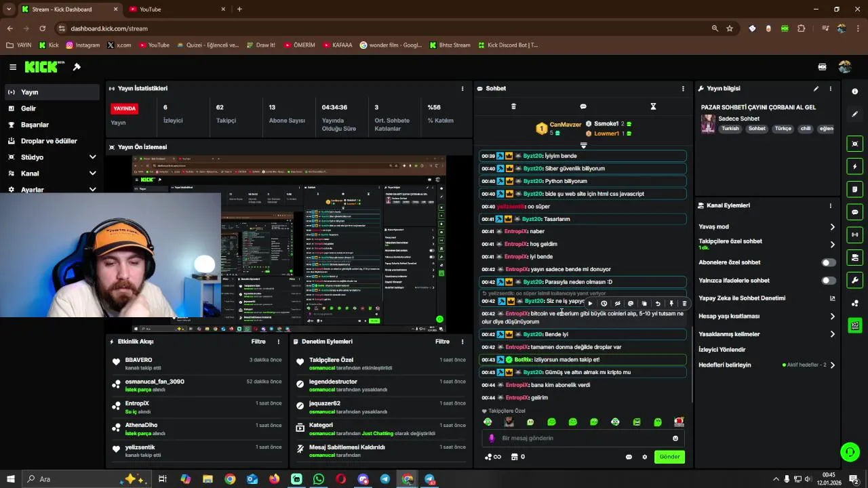868x488 pixels.
Task: Open the Hedefleri belirleyin arrow
Action: 832,365
